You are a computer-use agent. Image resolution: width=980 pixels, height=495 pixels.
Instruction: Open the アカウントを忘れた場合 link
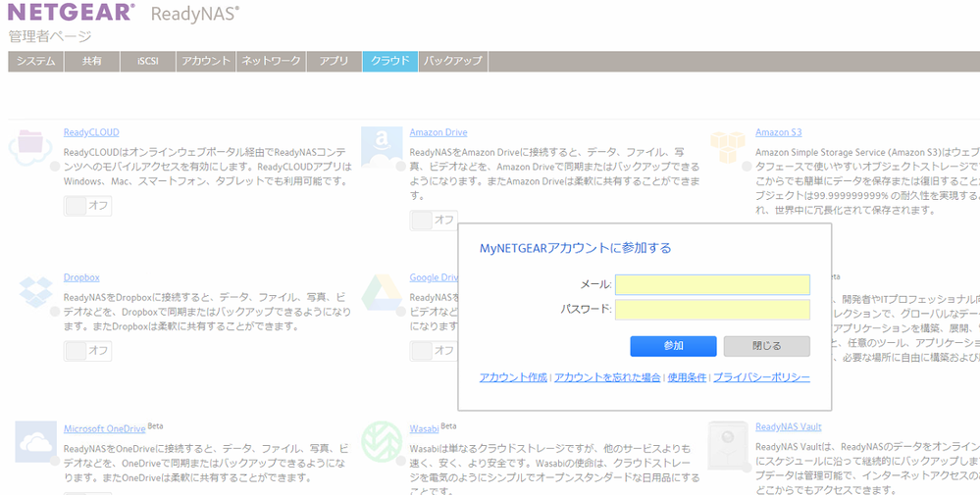click(607, 377)
